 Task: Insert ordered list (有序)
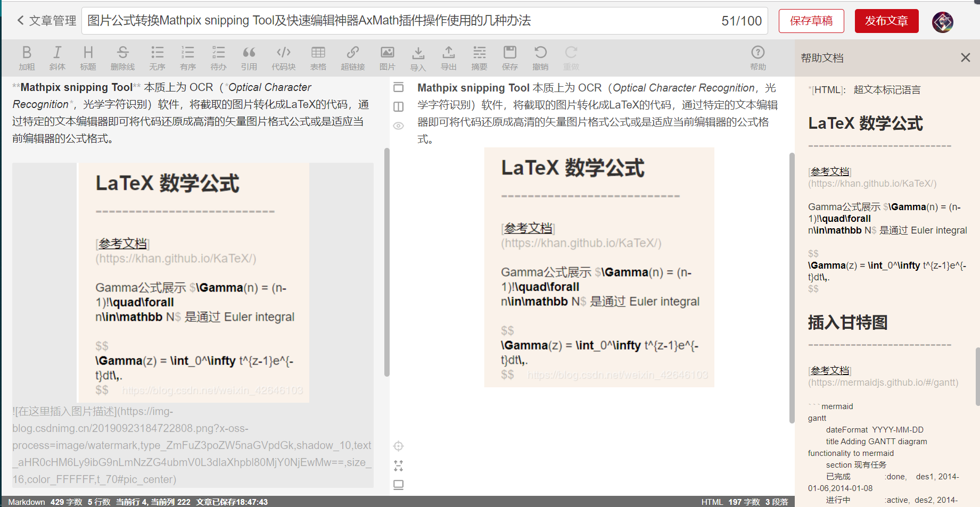188,57
